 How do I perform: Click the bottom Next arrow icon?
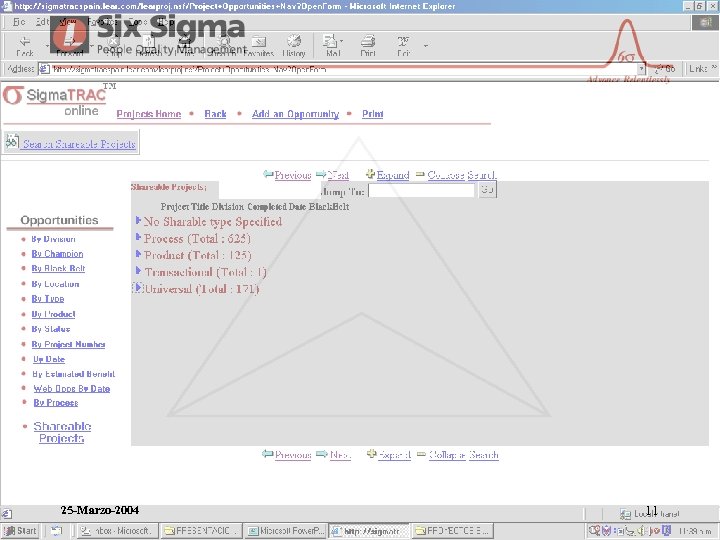tap(322, 454)
